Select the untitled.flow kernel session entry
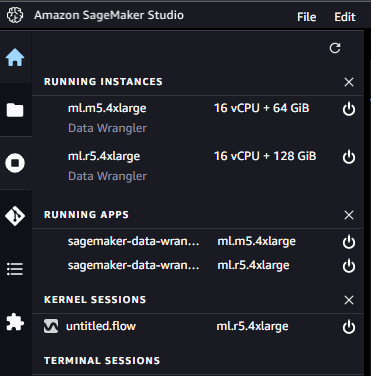Image resolution: width=371 pixels, height=376 pixels. [x=101, y=326]
